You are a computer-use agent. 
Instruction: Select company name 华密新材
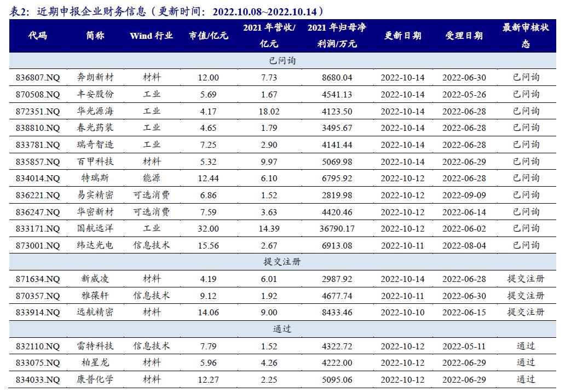point(95,212)
